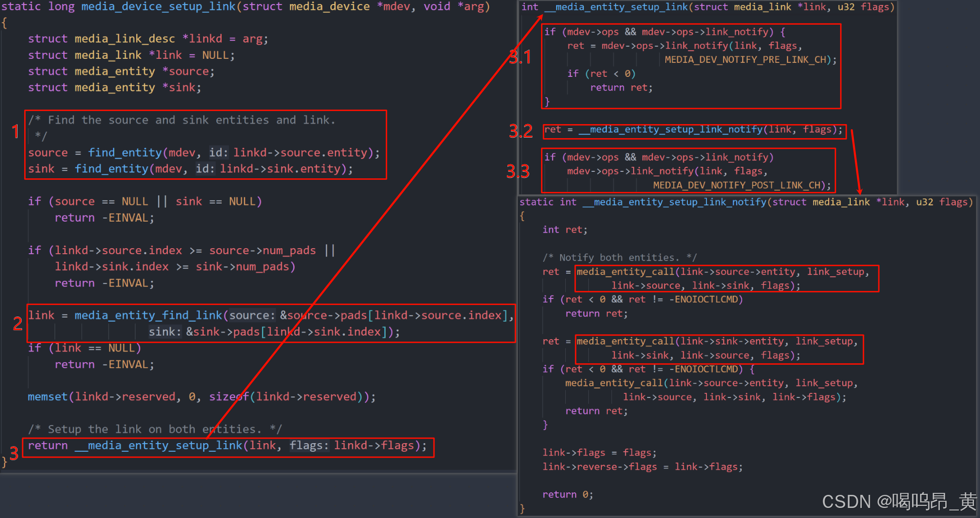Click 'if (ret < 0 && ret != -ENOIOCTLCMD) {' line

[x=649, y=369]
